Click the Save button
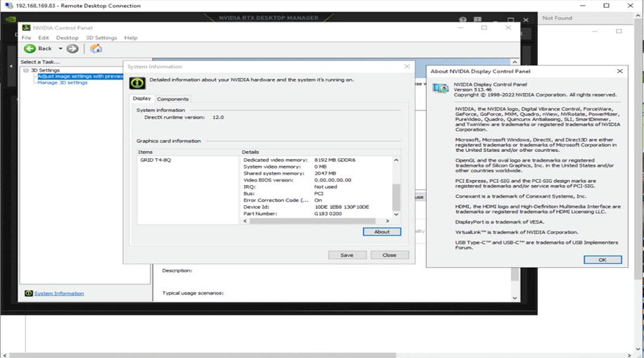This screenshot has height=358, width=644. point(347,255)
